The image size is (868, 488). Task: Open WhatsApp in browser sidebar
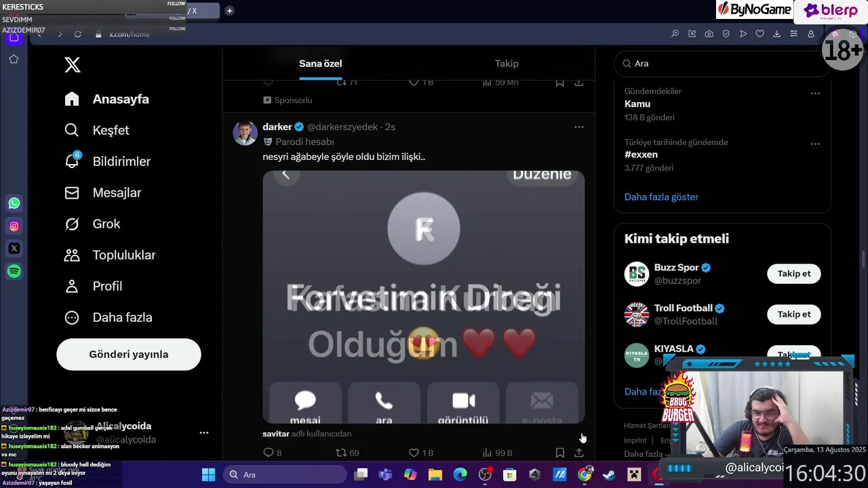coord(14,203)
